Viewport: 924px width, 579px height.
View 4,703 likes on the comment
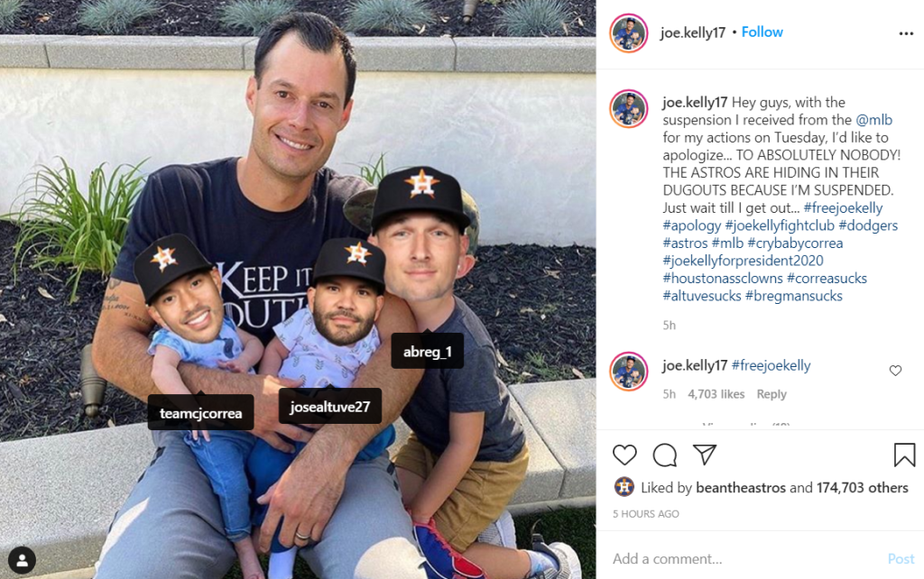[716, 394]
